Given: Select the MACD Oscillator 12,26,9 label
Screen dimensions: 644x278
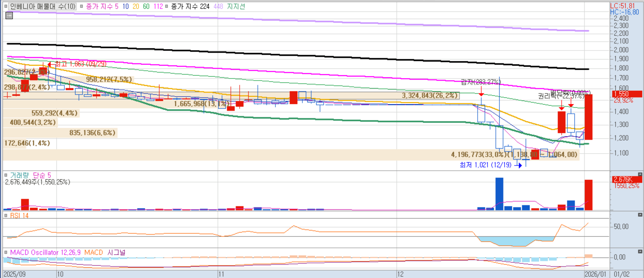Looking at the screenshot, I should tap(45, 252).
